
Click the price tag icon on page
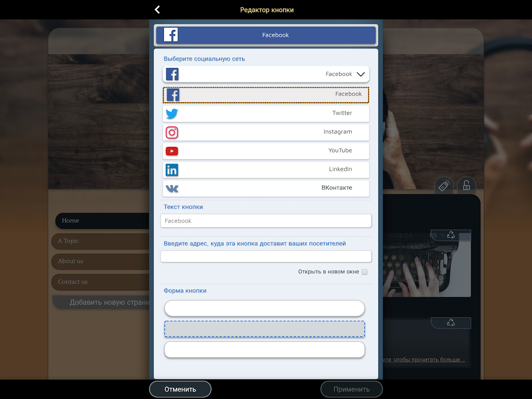(x=444, y=186)
